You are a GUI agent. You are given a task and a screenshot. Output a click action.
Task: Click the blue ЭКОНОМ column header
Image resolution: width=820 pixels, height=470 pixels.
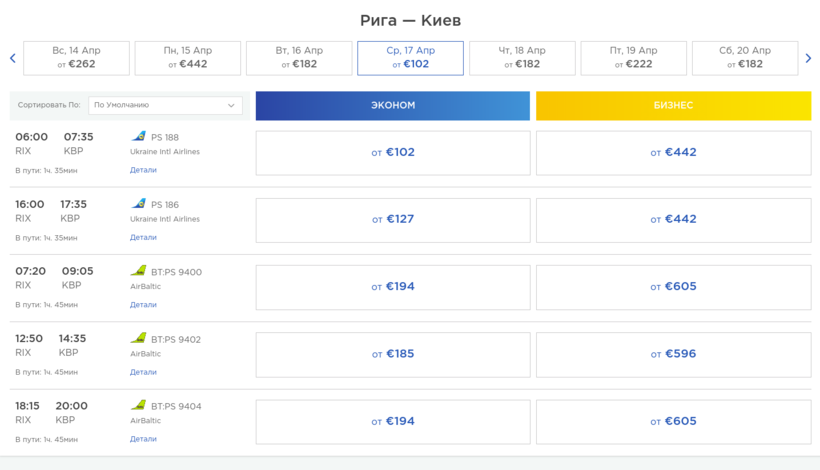[x=392, y=105]
